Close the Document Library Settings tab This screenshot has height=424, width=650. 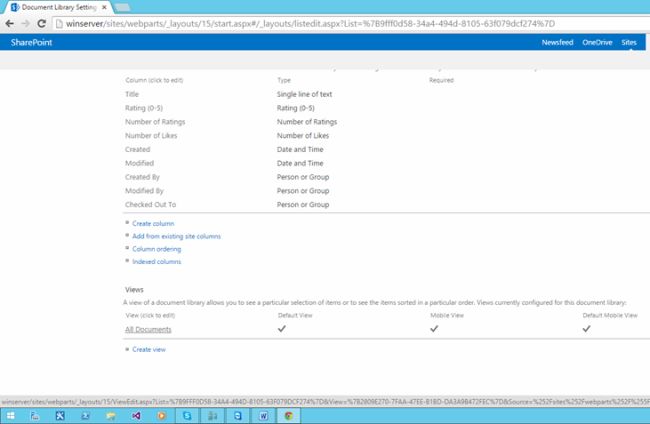[x=104, y=7]
